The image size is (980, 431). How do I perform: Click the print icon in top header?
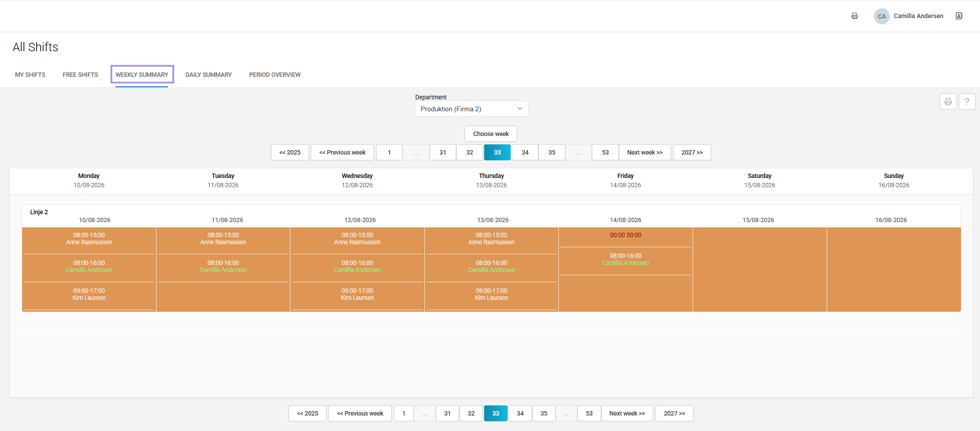pyautogui.click(x=854, y=16)
